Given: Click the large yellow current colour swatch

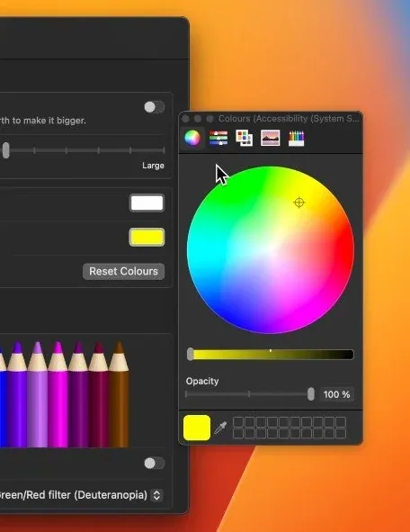Looking at the screenshot, I should click(x=197, y=428).
